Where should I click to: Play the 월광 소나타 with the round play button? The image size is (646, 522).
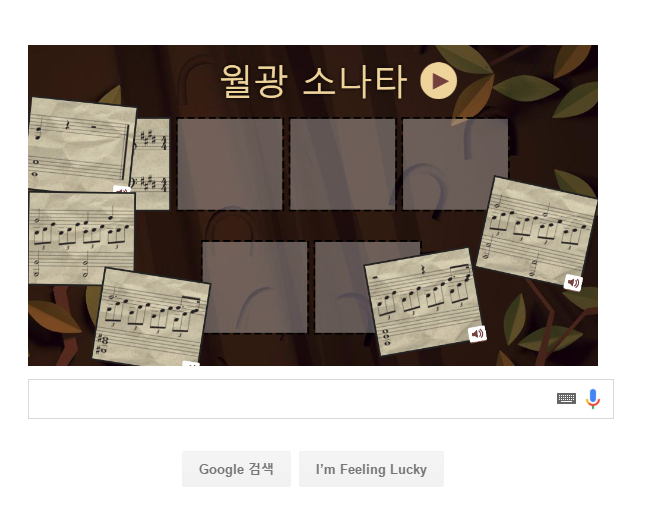pos(438,81)
